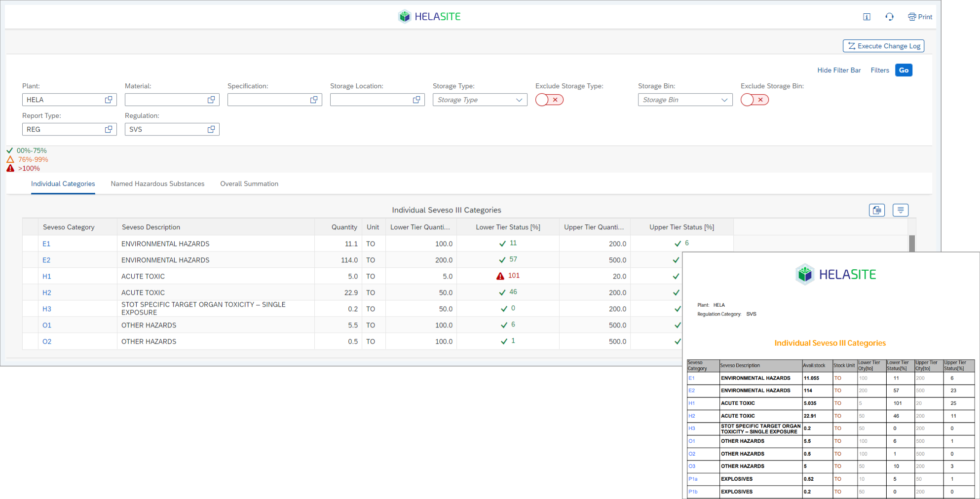Switch to Overall Summation tab
The height and width of the screenshot is (499, 980).
point(249,183)
